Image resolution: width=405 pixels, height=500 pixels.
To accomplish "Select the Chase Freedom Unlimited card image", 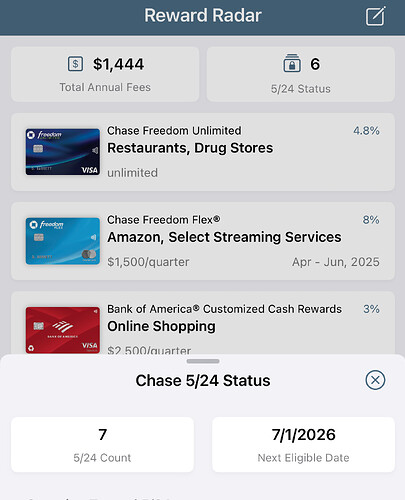I will click(63, 152).
